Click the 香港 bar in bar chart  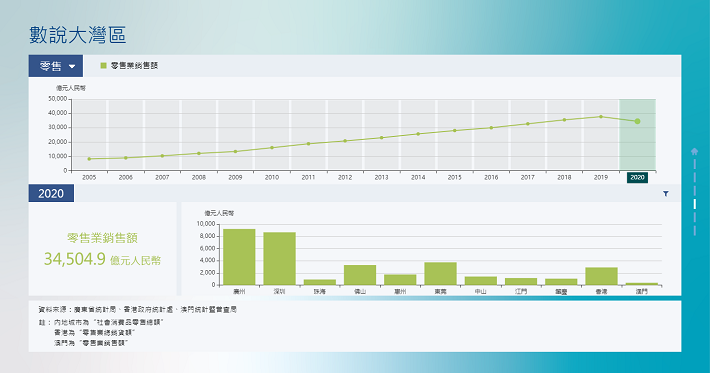tap(601, 276)
